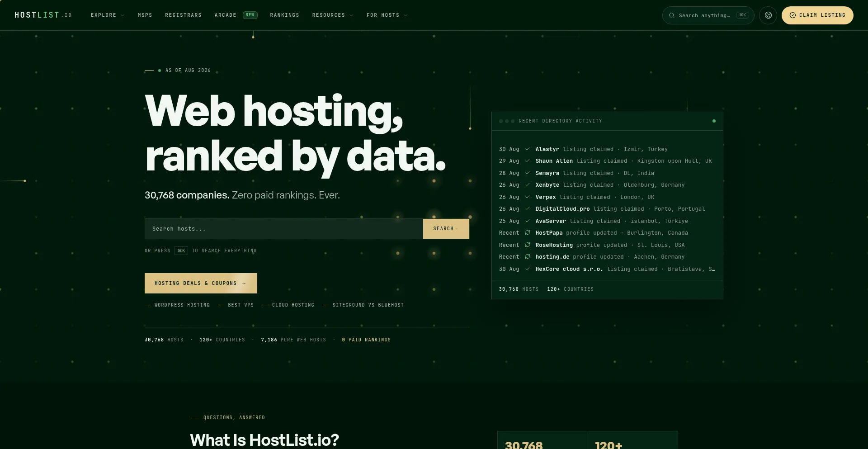Focus the Search anything field in header
Screen dimensions: 868x449
708,15
